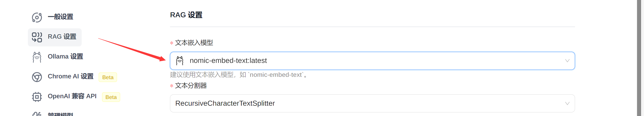Expand the embedding model dropdown chevron
The width and height of the screenshot is (644, 116).
567,61
